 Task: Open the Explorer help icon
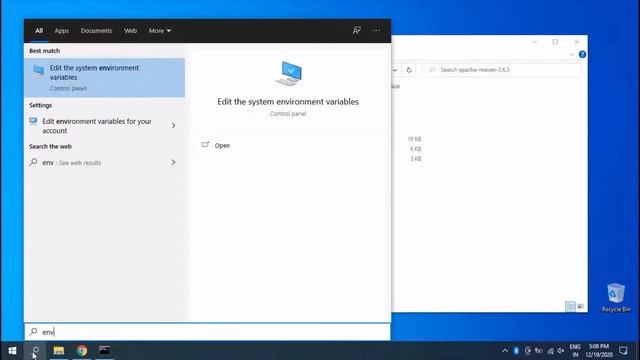(x=582, y=54)
